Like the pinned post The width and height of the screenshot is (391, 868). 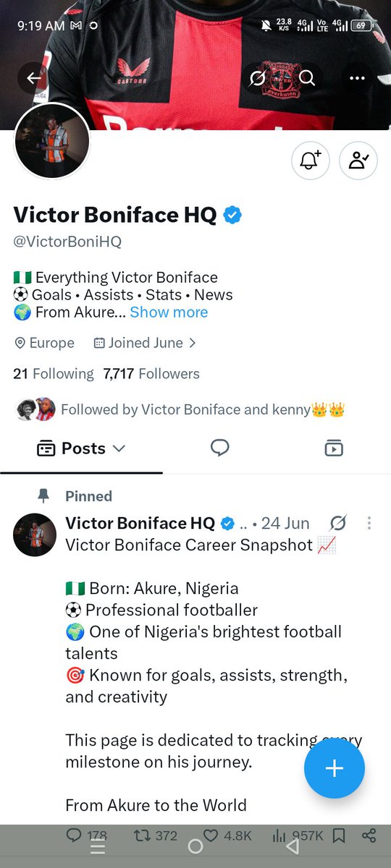click(x=227, y=835)
